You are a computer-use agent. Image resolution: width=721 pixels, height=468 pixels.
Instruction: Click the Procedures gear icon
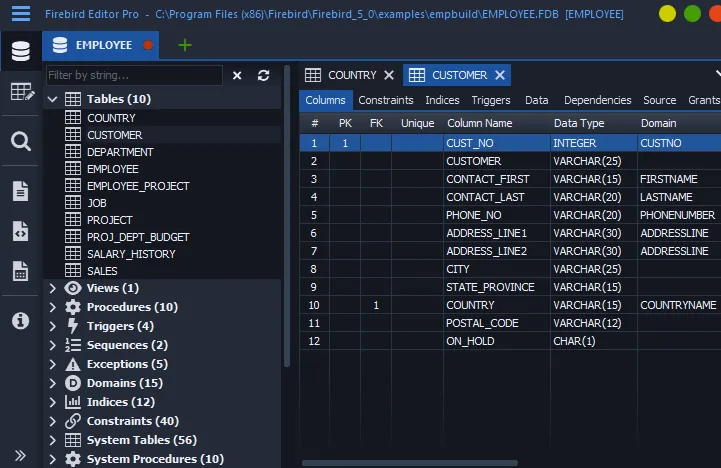tap(73, 307)
